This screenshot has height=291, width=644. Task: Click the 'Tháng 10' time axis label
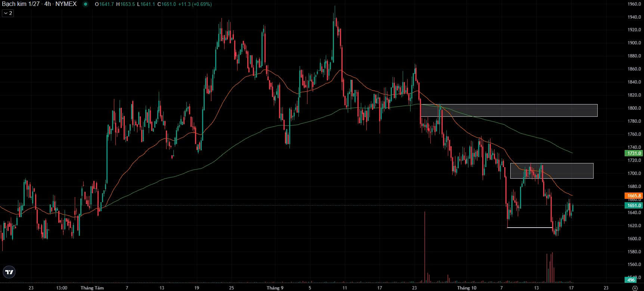467,288
